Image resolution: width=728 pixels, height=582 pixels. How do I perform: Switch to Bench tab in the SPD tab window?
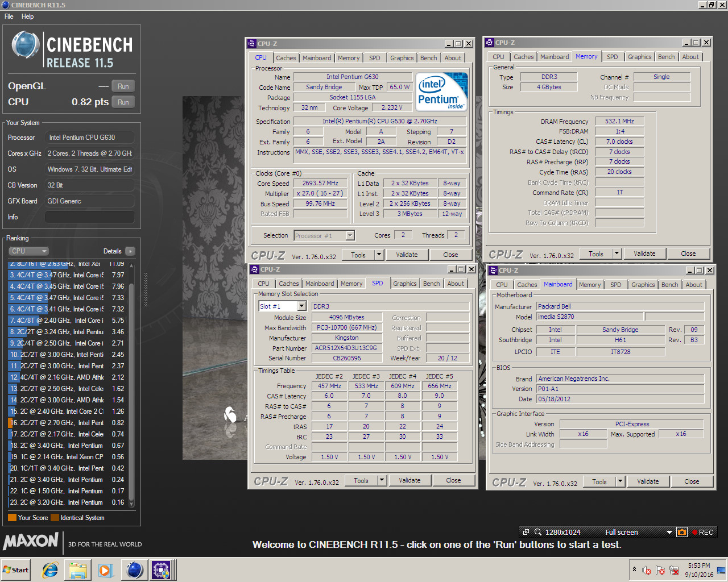pyautogui.click(x=431, y=284)
